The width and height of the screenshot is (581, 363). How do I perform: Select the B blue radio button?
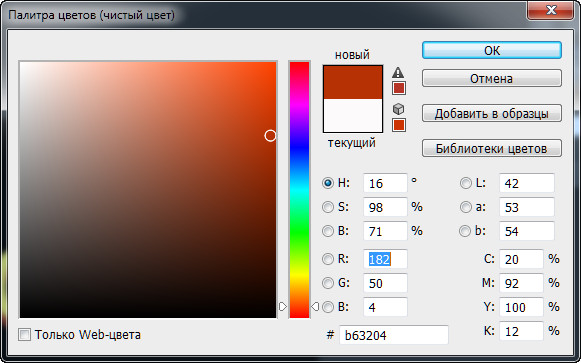328,307
